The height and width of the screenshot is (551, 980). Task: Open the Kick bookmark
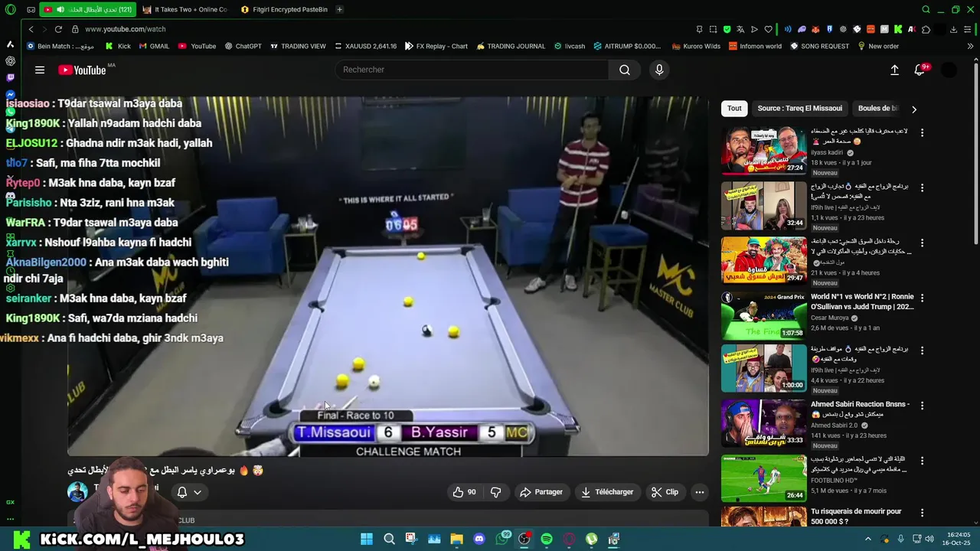tap(118, 46)
